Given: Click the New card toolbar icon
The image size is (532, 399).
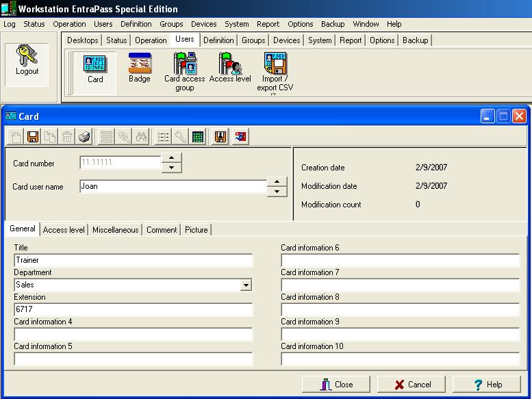Looking at the screenshot, I should click(16, 137).
